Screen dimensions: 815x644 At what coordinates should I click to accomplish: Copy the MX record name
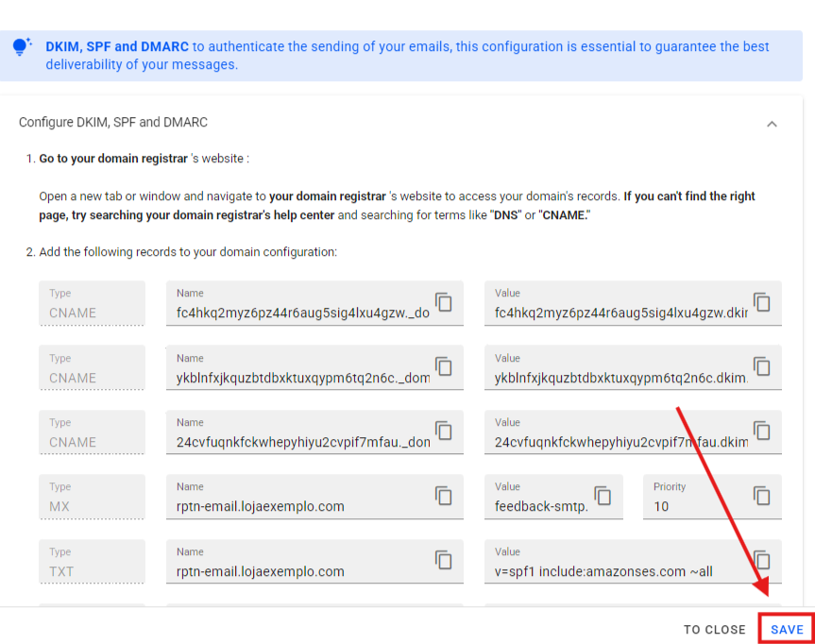tap(443, 496)
